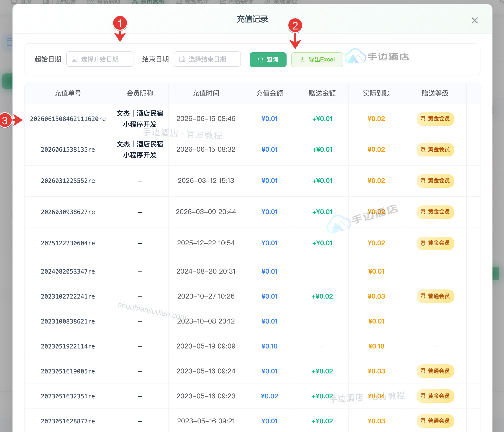This screenshot has width=504, height=432.
Task: Click the 实际到账 column header
Action: [x=376, y=93]
